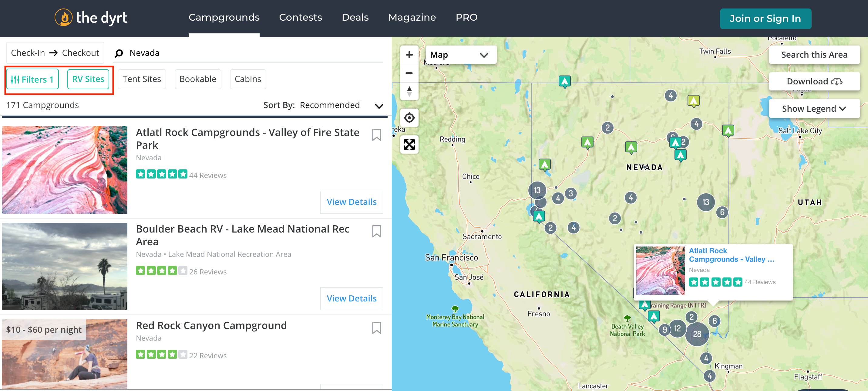Click the cluster marker labeled 12
Viewport: 868px width, 391px height.
677,328
